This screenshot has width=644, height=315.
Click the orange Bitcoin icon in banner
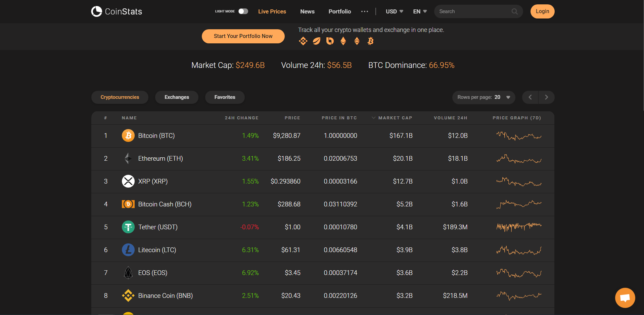(x=370, y=41)
